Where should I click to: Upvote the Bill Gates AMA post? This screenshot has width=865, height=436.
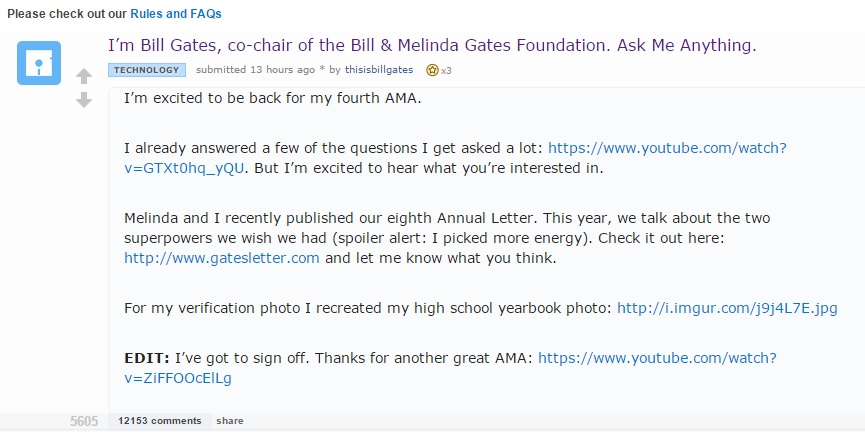tap(85, 76)
